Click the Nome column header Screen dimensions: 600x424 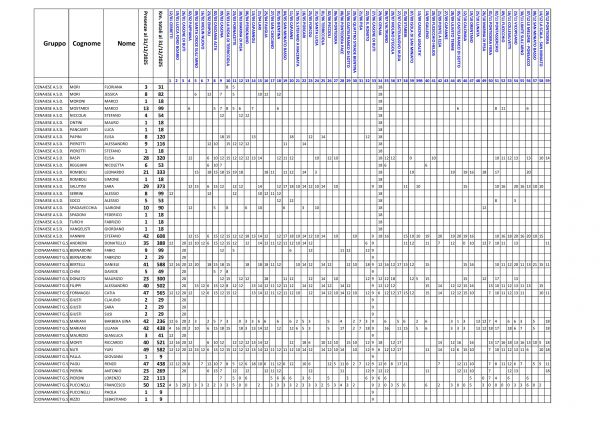125,45
